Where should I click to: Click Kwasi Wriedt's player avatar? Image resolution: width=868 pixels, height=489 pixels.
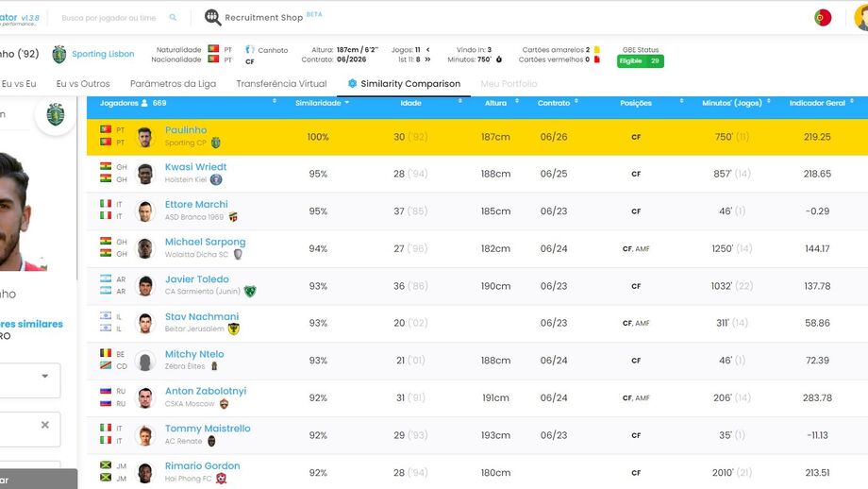click(x=144, y=174)
